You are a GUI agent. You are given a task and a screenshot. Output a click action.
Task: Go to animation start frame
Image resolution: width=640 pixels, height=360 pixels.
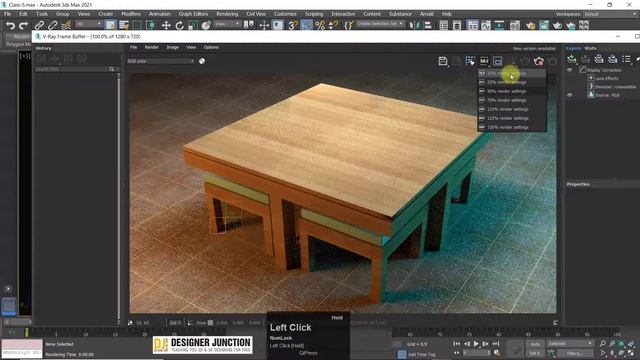click(x=457, y=344)
